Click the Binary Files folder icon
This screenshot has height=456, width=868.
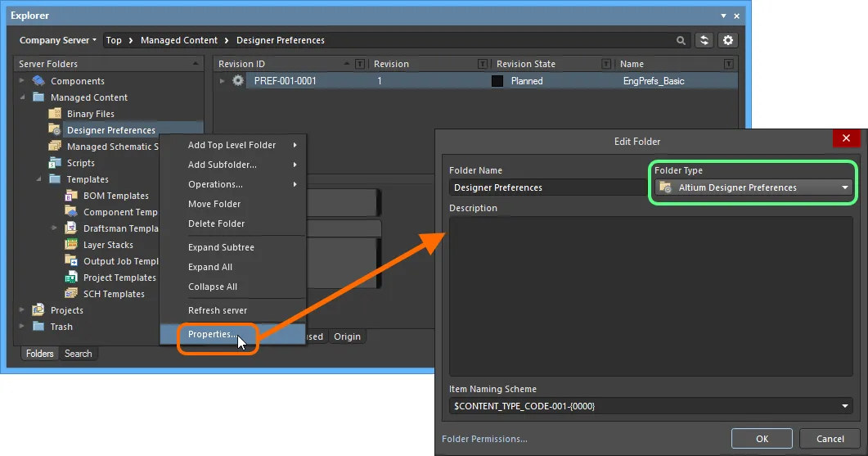(x=55, y=114)
